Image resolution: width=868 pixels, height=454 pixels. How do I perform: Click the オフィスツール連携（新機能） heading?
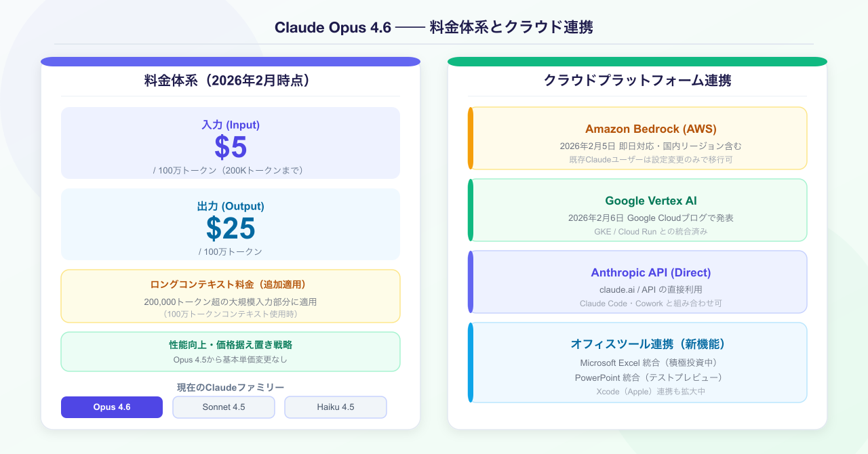pos(650,344)
